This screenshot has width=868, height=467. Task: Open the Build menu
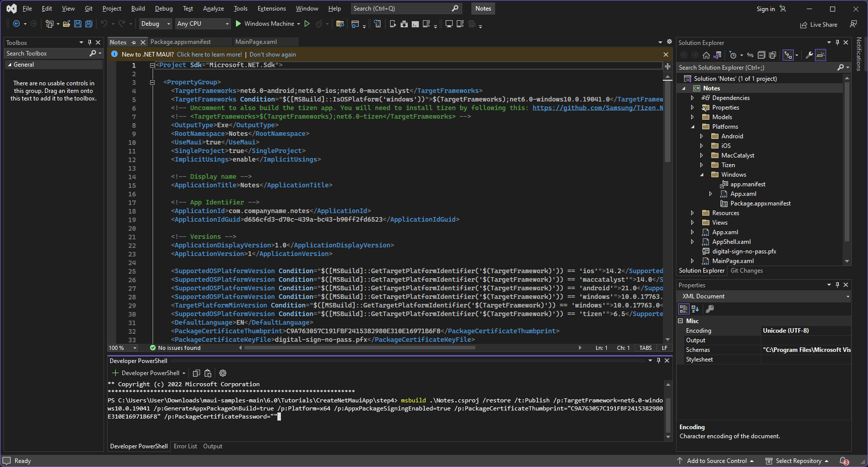point(138,9)
